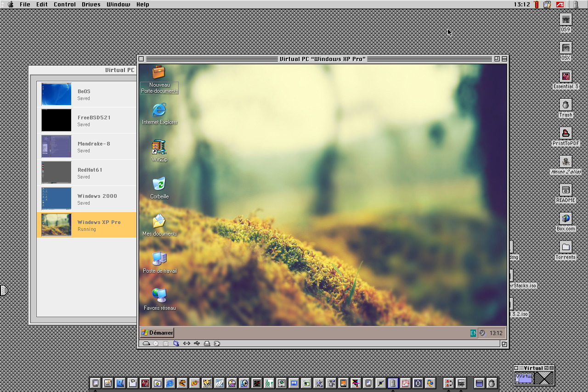Open the Drives menu
This screenshot has height=392, width=588.
click(x=91, y=4)
